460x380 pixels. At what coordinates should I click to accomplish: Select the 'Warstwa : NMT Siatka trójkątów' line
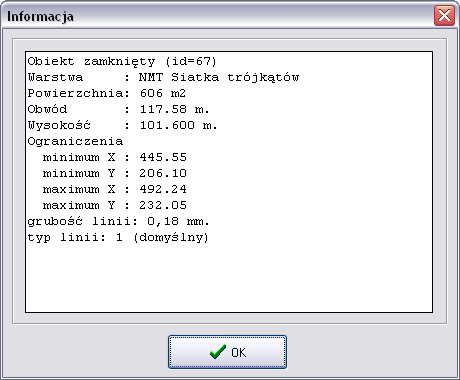163,77
